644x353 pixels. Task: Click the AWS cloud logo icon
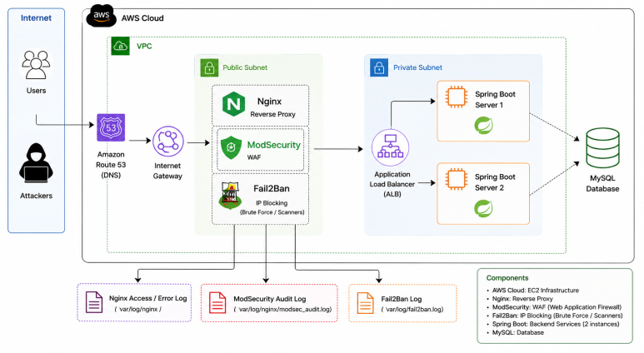tap(101, 16)
